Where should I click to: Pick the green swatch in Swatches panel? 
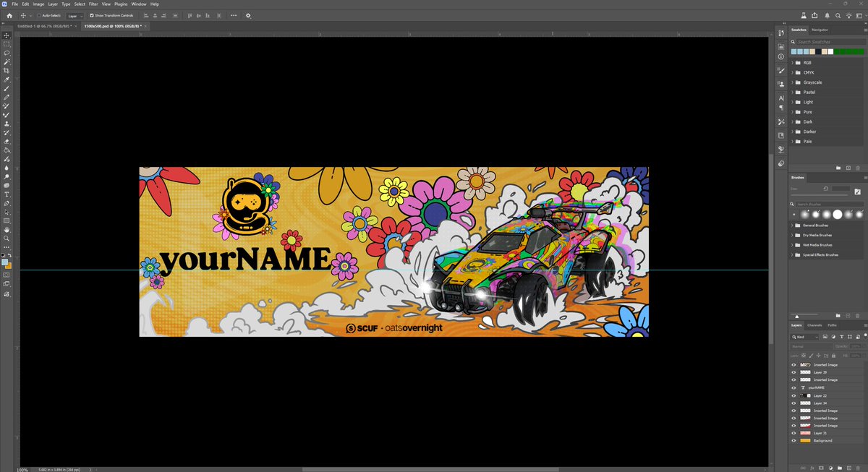(849, 51)
